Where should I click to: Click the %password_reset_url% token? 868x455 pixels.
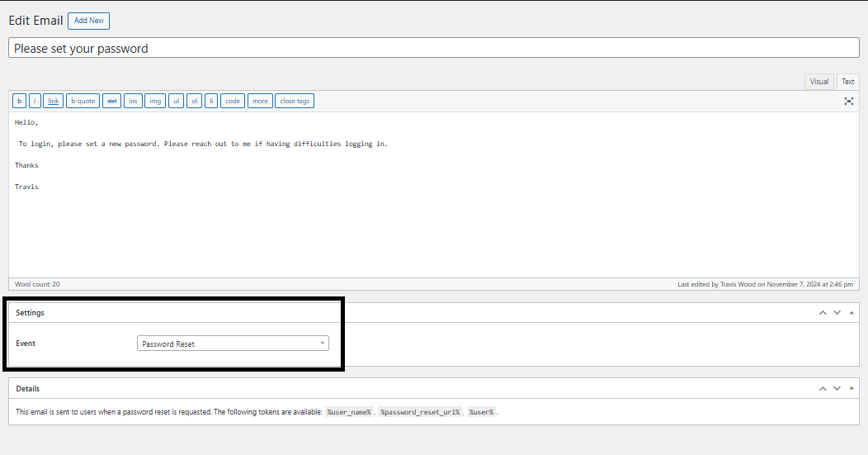pyautogui.click(x=420, y=412)
